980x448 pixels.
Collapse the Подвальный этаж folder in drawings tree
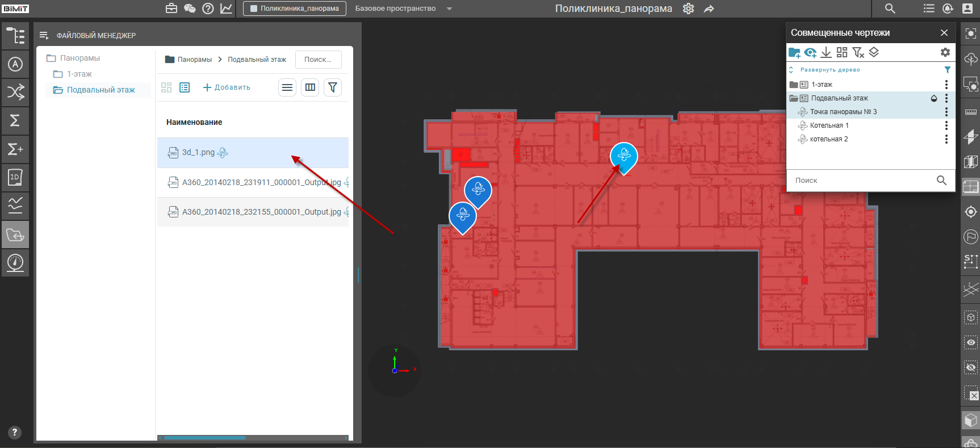coord(794,98)
